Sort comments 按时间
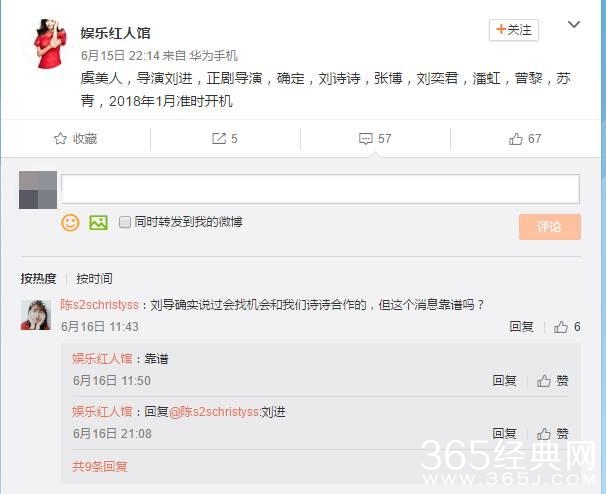Screen dimensions: 606x494 click(x=94, y=278)
